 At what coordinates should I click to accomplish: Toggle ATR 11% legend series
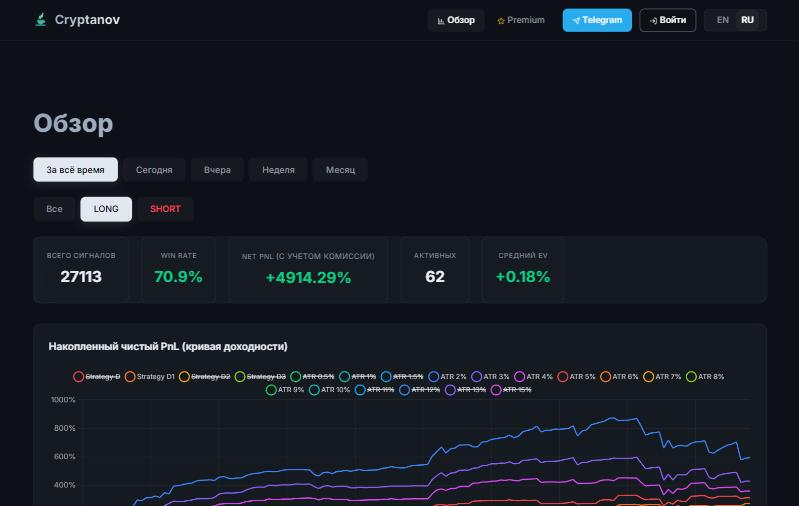(x=375, y=390)
